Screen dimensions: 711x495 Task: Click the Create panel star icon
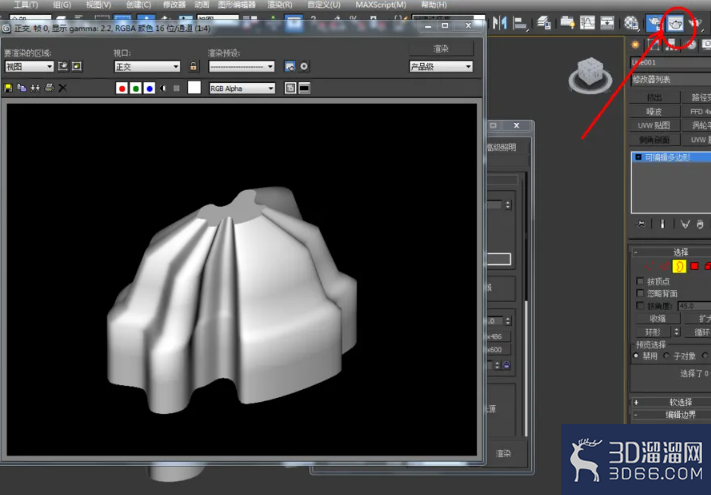(635, 44)
